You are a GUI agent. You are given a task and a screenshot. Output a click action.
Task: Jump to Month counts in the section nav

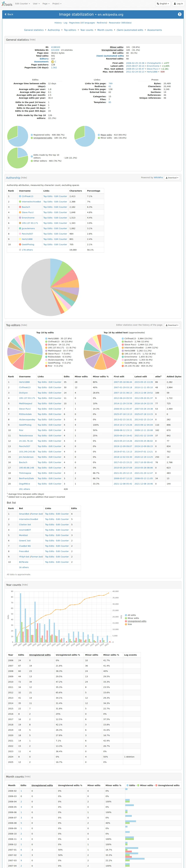click(x=105, y=30)
